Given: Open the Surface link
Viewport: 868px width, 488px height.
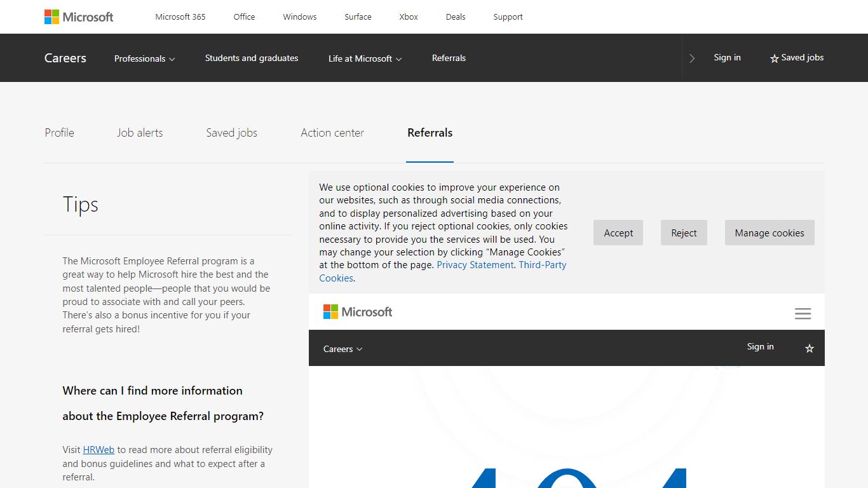Looking at the screenshot, I should click(x=358, y=17).
